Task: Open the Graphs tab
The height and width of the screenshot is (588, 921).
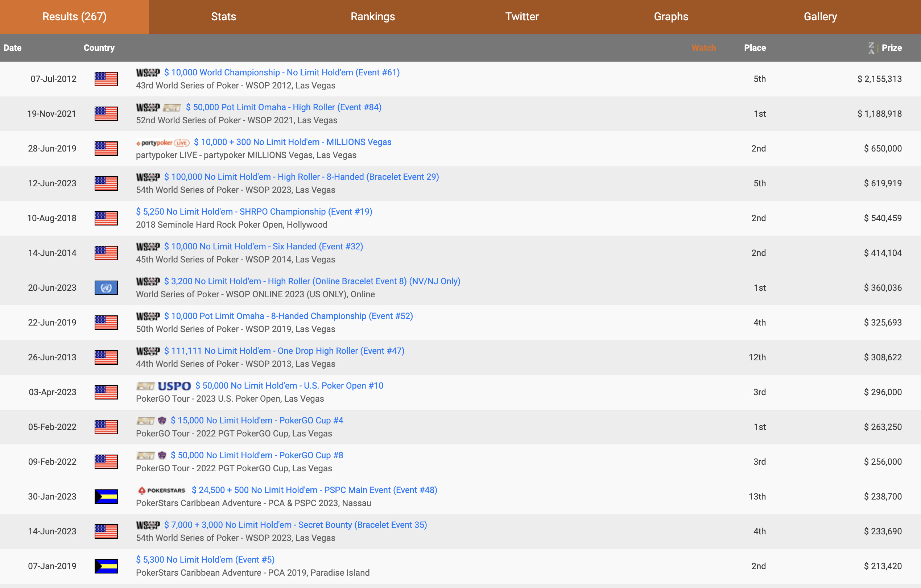Action: tap(671, 17)
